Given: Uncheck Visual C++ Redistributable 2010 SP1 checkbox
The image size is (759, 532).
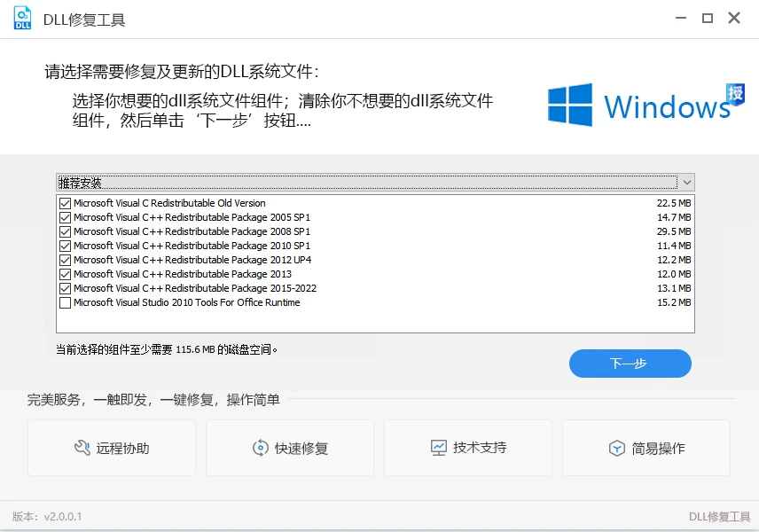Looking at the screenshot, I should [x=65, y=246].
